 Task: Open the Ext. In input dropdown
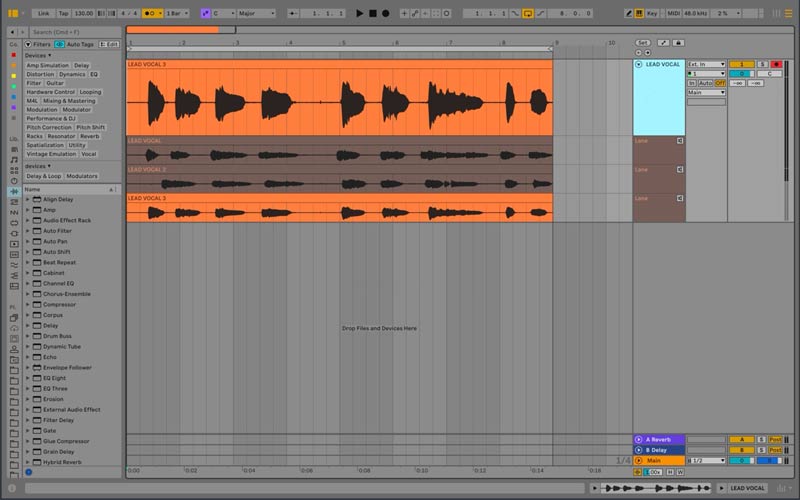[706, 64]
